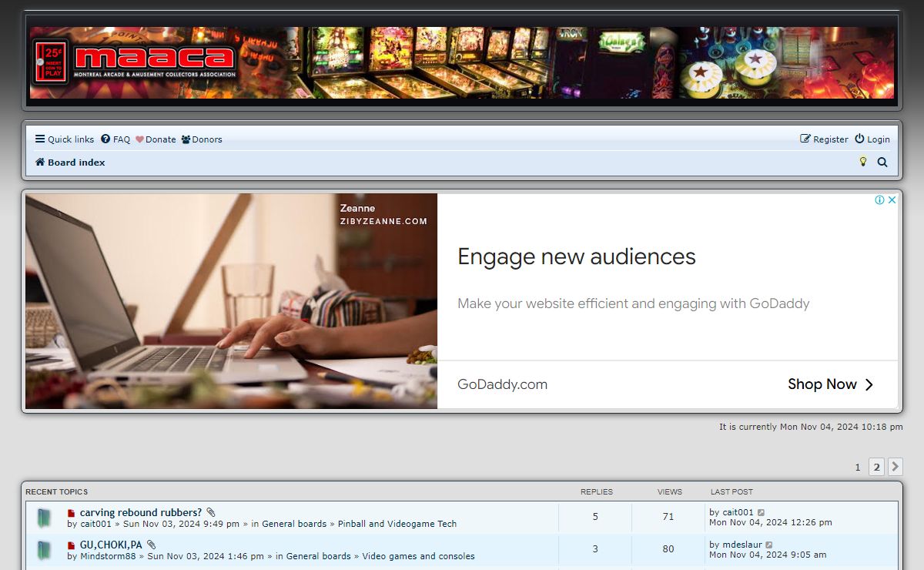The width and height of the screenshot is (924, 570).
Task: Click the view count '80'
Action: (x=668, y=549)
